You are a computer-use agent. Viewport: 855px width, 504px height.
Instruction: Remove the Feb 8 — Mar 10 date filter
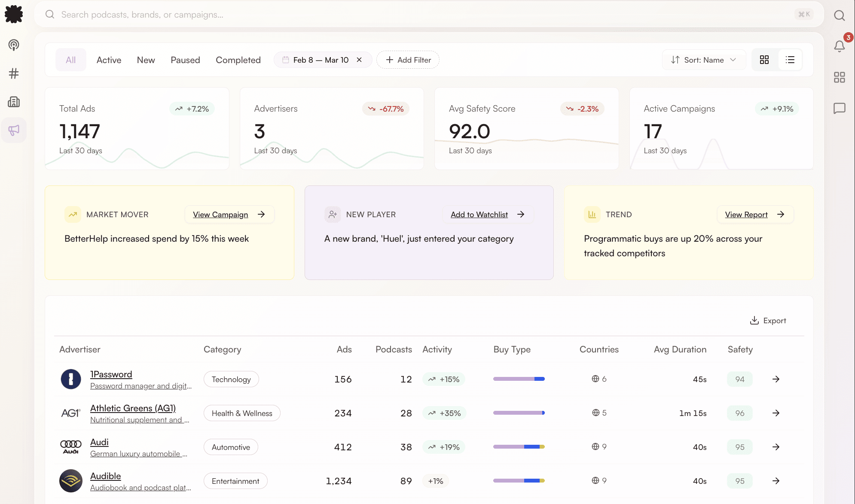(x=359, y=60)
